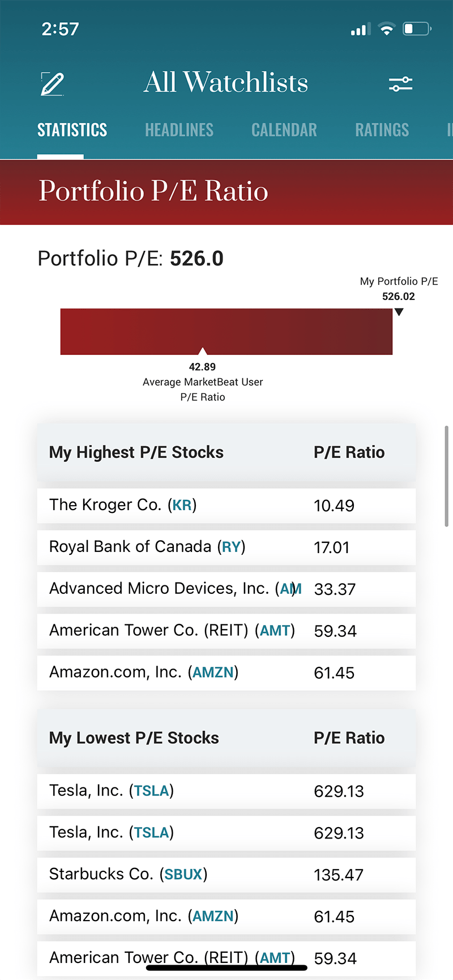
Task: Tap the edit watchlist pencil icon
Action: [53, 84]
